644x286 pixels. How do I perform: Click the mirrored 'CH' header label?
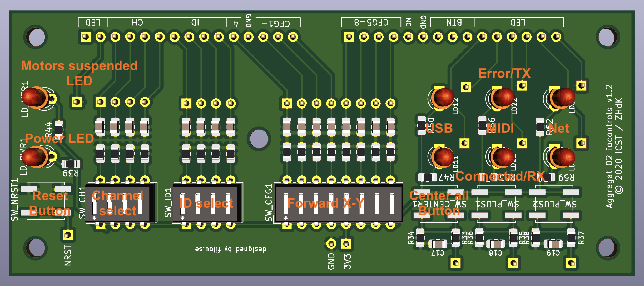point(137,23)
